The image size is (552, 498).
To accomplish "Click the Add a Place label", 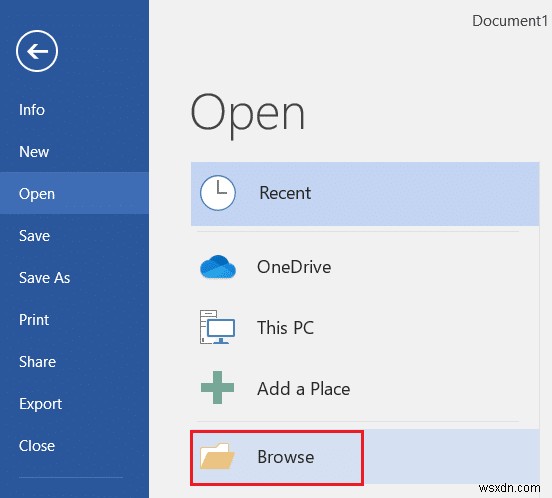I will point(303,389).
